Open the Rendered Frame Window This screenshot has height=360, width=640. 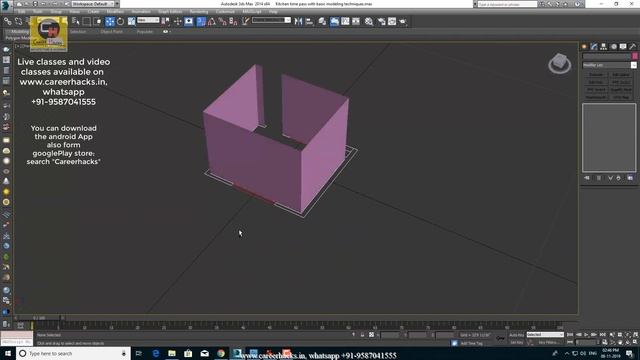(x=392, y=21)
